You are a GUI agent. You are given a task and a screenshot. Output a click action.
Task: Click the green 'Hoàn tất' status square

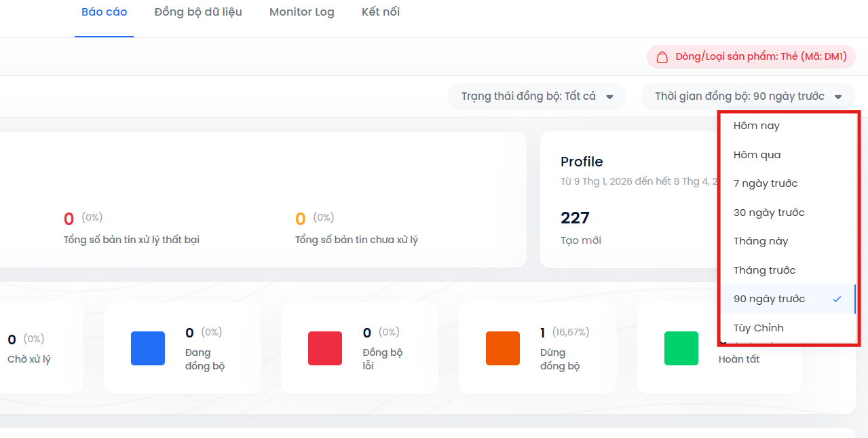[x=681, y=348]
